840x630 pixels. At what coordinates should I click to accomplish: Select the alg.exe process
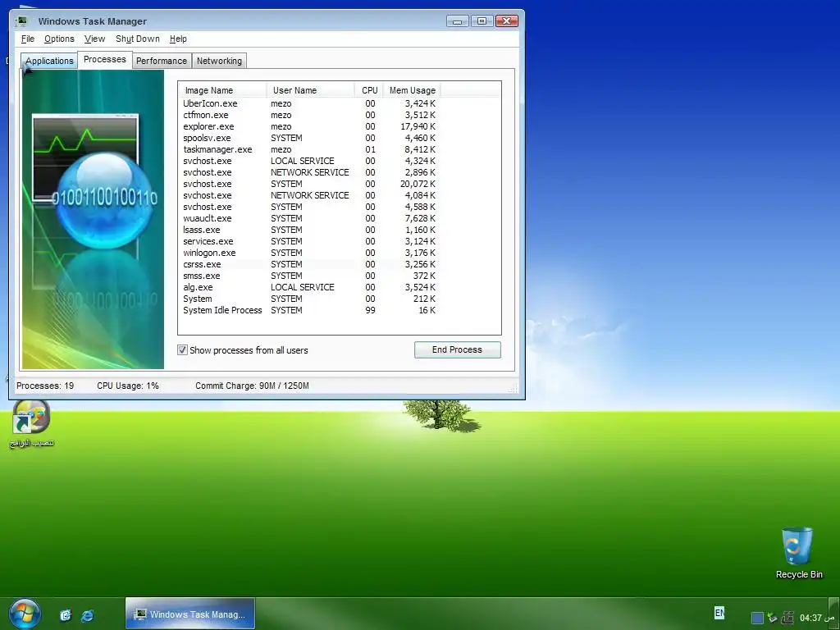tap(309, 288)
